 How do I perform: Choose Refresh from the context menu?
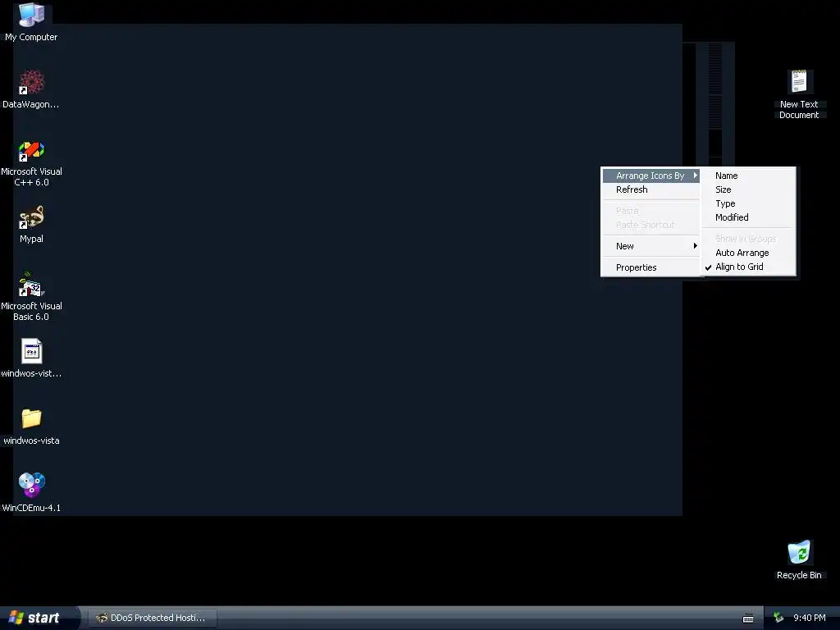click(651, 189)
